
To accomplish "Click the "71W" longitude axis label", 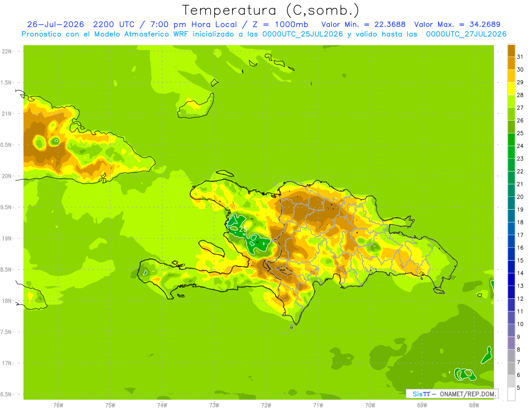I will 318,405.
